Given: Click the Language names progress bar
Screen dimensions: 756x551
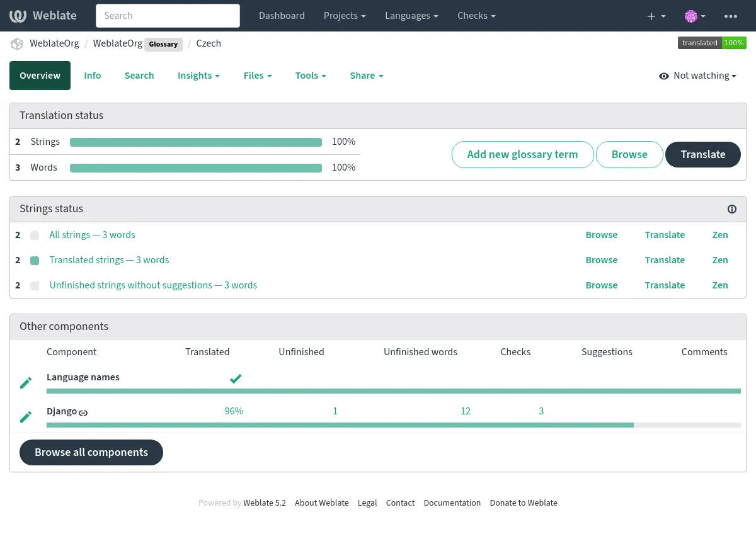Looking at the screenshot, I should click(394, 391).
